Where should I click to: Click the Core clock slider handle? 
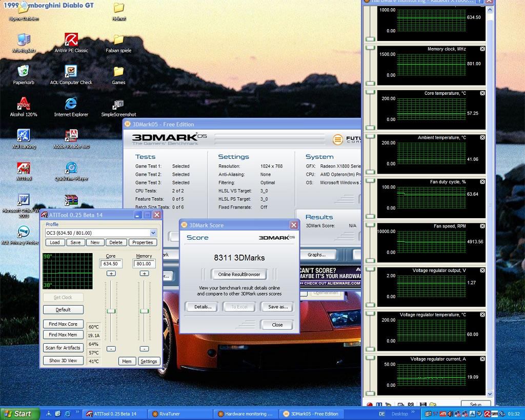[x=111, y=311]
